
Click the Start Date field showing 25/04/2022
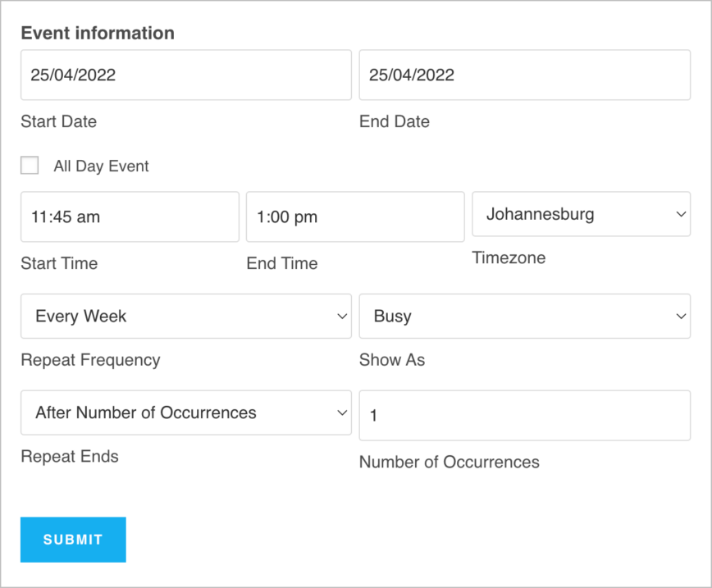[186, 75]
